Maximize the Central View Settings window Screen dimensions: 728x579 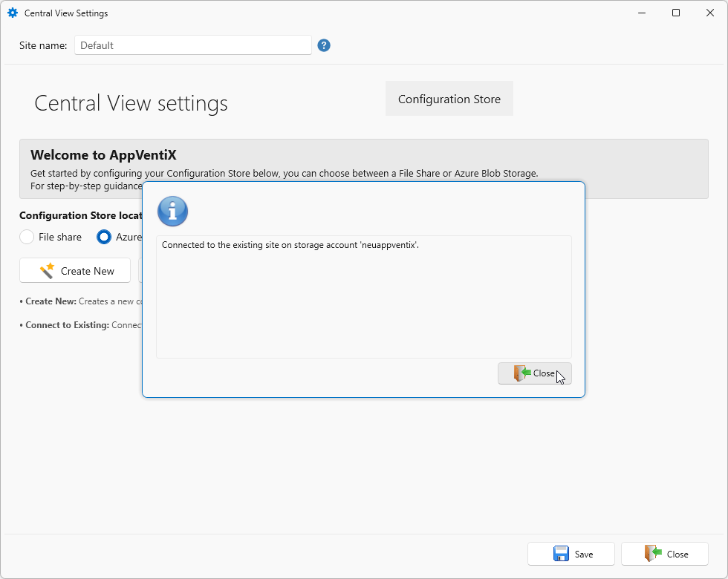[676, 13]
